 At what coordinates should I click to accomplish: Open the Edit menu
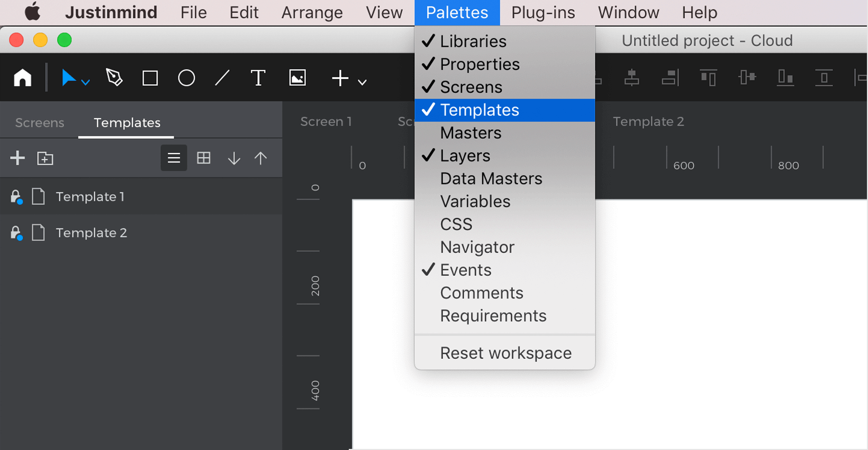pos(244,12)
